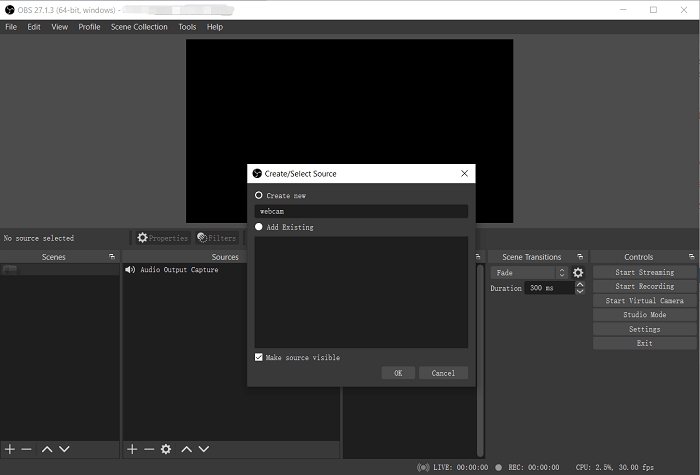Pop out the Controls dock

tap(692, 257)
